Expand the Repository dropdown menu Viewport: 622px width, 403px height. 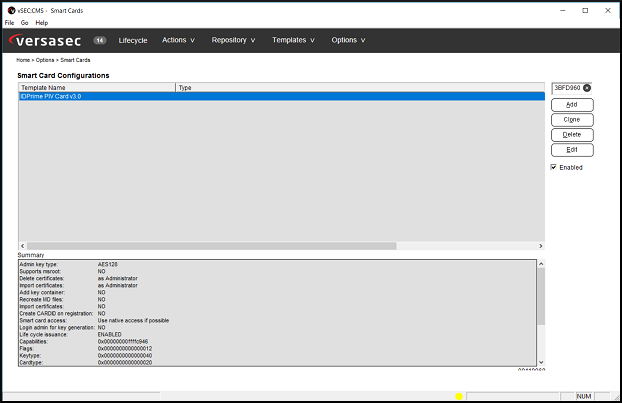click(x=233, y=40)
